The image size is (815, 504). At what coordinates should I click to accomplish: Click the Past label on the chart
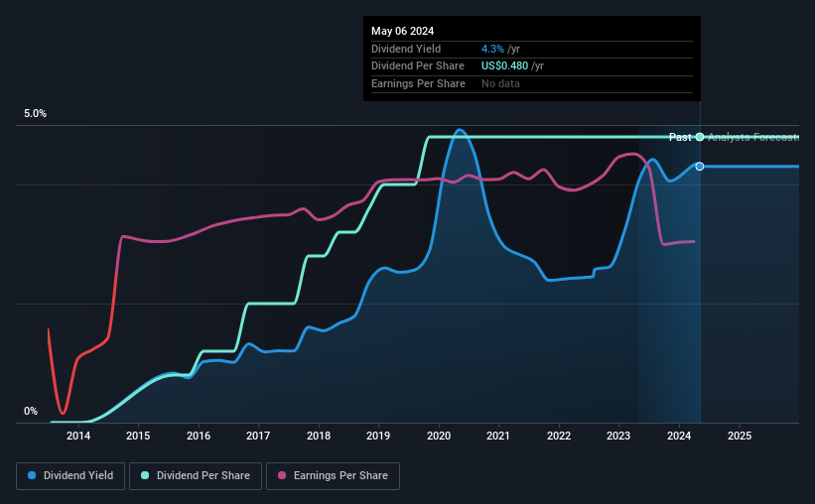[x=680, y=137]
